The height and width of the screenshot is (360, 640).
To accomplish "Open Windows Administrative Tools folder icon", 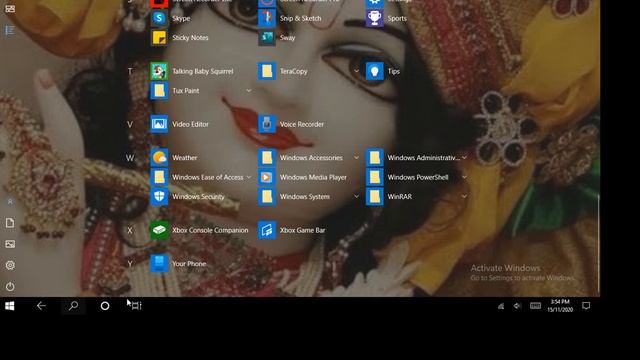I will coord(374,158).
